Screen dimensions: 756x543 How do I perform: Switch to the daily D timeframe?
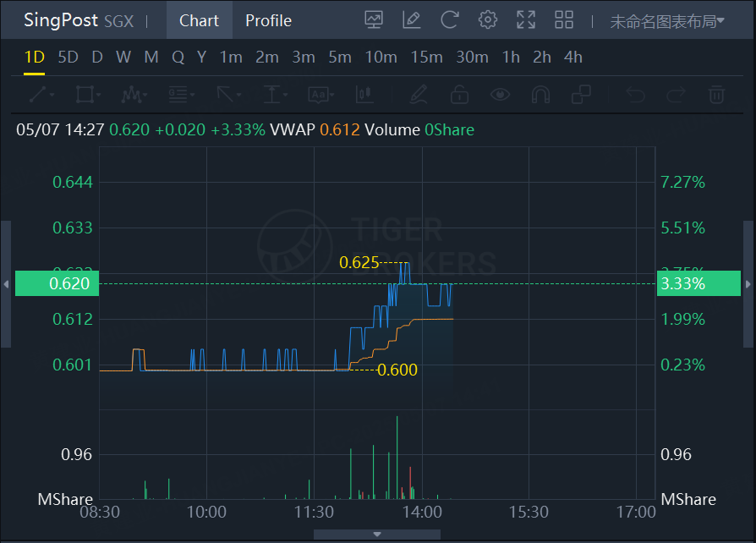click(x=97, y=58)
